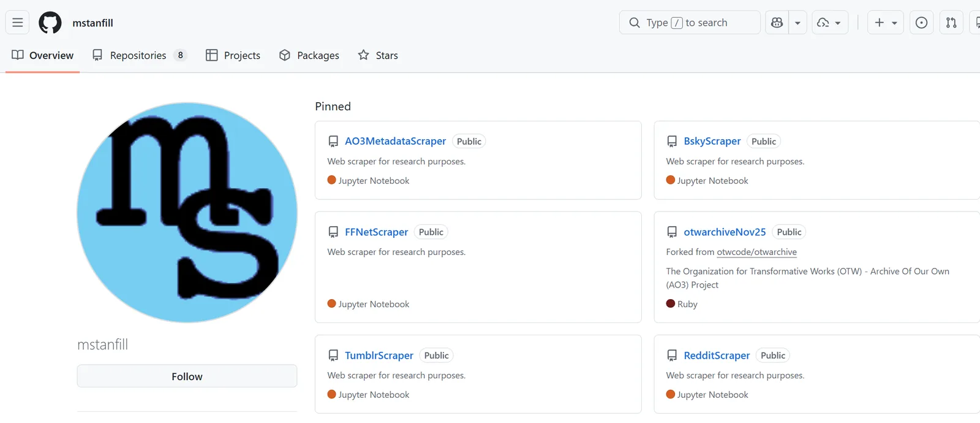Click Jupyter Notebook label in TumblrScraper card
The height and width of the screenshot is (423, 980).
coord(374,395)
